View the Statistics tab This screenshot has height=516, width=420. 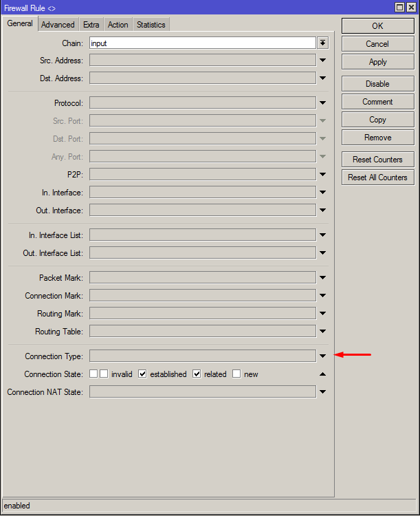(151, 25)
